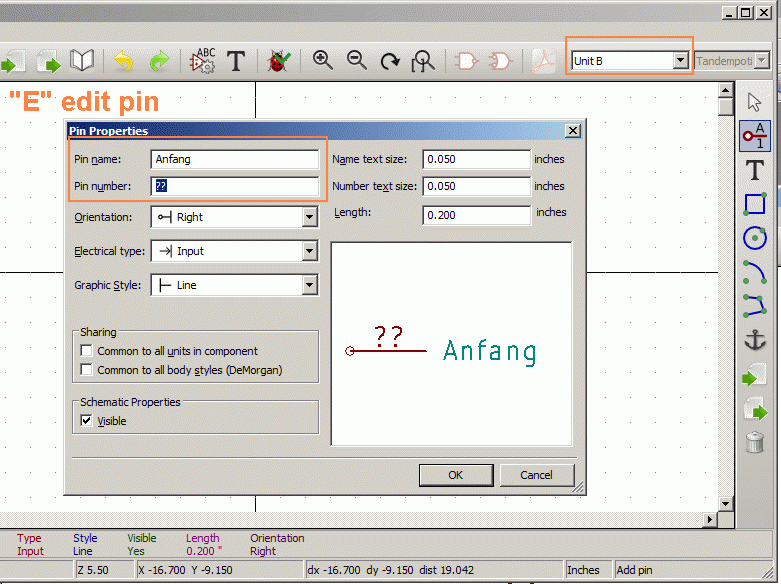
Task: Uncheck the Visible checkbox
Action: tap(87, 421)
